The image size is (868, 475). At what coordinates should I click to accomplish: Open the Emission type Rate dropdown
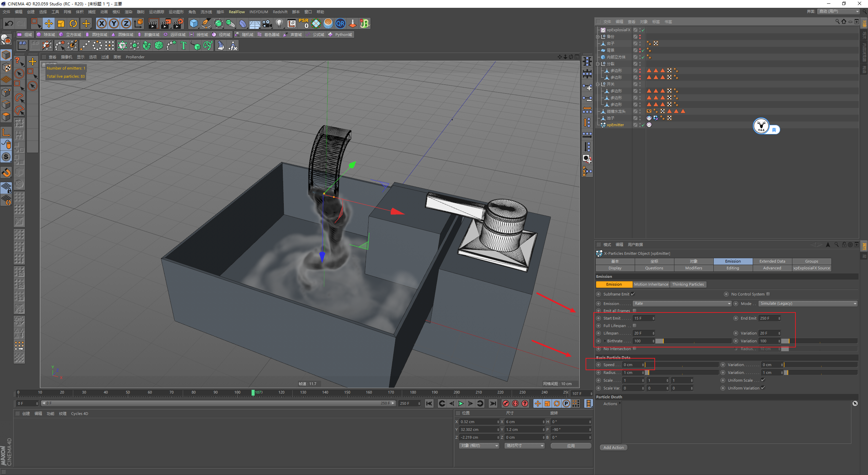[x=682, y=304]
